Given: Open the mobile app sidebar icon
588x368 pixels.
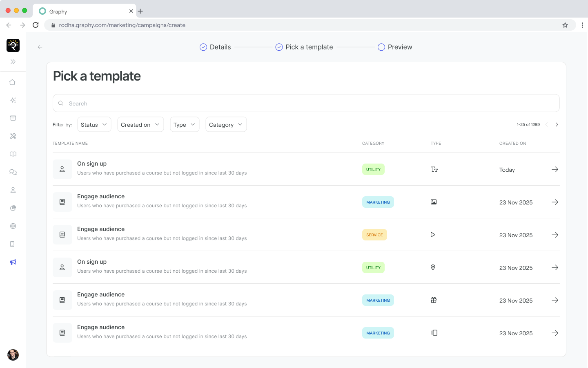Looking at the screenshot, I should [x=13, y=244].
